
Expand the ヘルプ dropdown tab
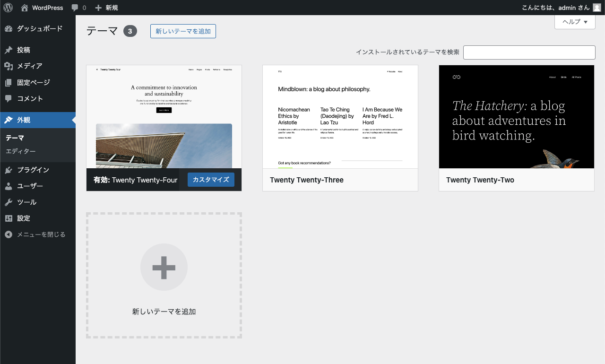[575, 22]
